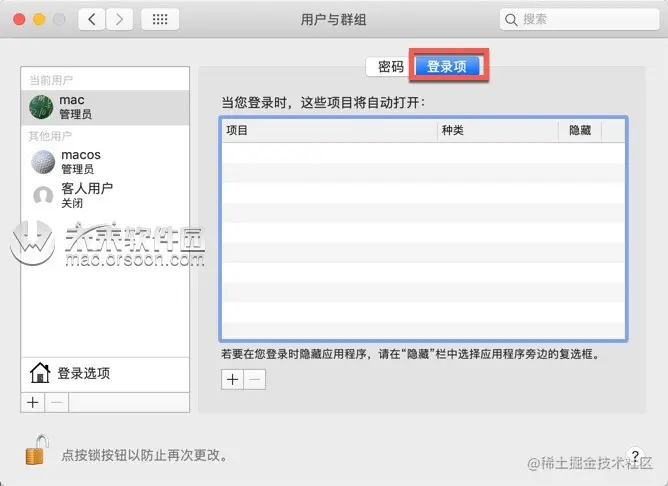Click the lock icon to prevent changes
Image resolution: width=668 pixels, height=486 pixels.
pyautogui.click(x=37, y=450)
